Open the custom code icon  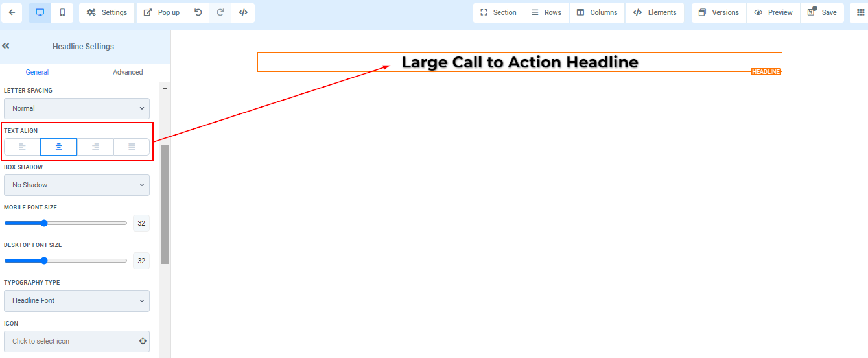tap(243, 12)
